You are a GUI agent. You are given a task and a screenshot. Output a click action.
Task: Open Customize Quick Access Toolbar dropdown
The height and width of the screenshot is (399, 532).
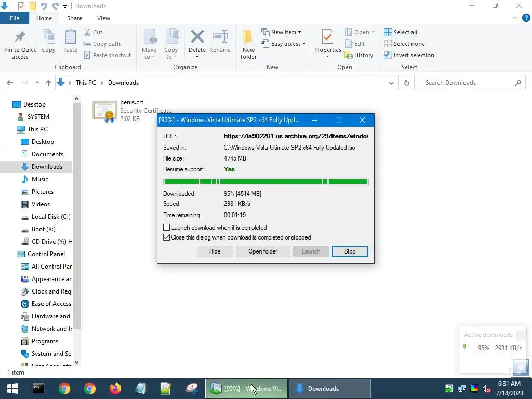click(x=65, y=6)
